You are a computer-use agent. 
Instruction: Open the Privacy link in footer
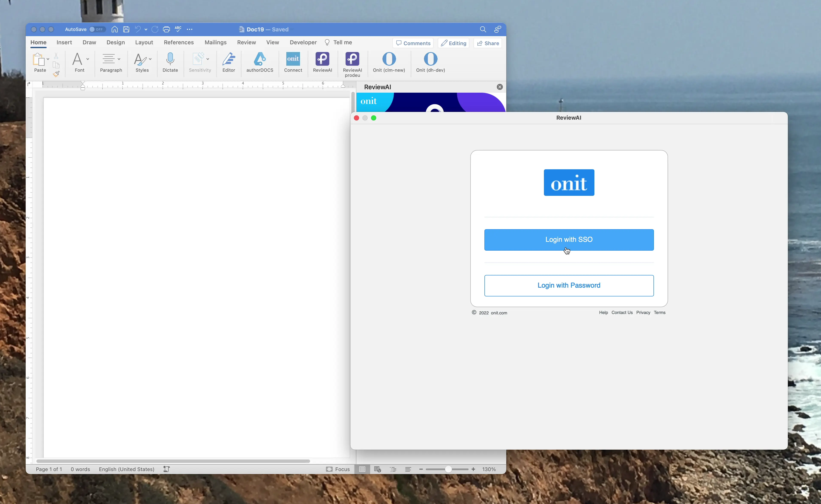point(643,312)
